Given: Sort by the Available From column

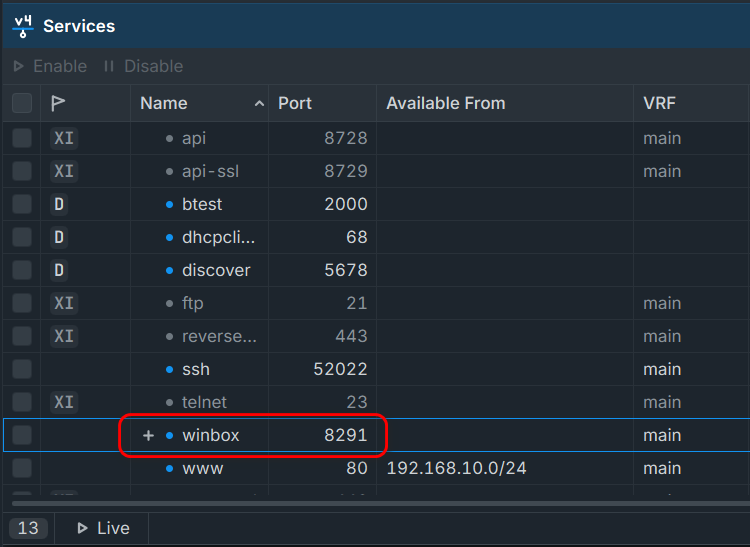Looking at the screenshot, I should click(x=505, y=103).
